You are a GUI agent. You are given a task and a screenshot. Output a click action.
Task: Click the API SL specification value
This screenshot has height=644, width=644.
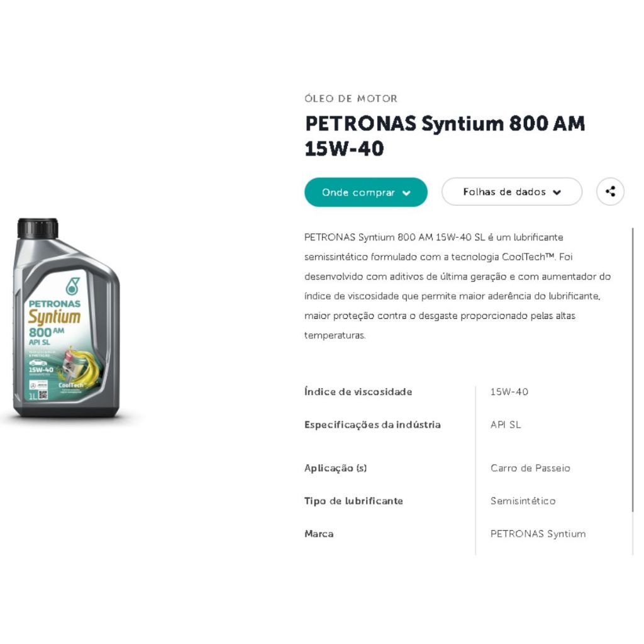506,425
